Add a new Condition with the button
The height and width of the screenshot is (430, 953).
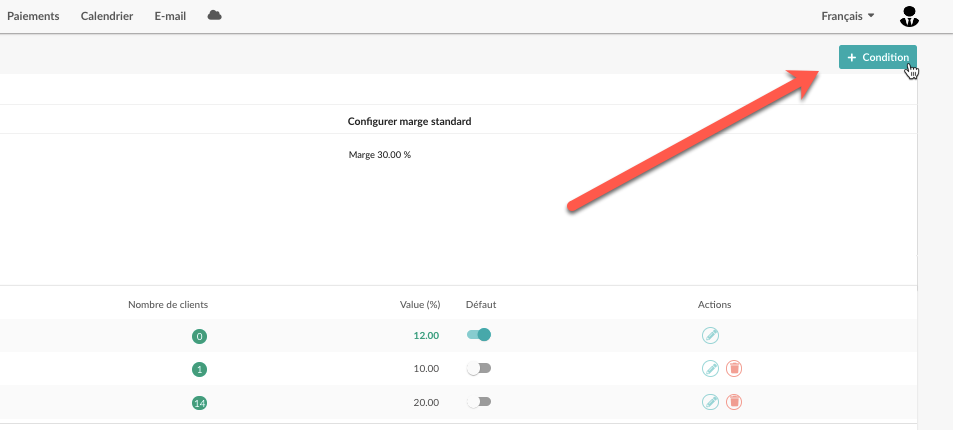[x=878, y=57]
